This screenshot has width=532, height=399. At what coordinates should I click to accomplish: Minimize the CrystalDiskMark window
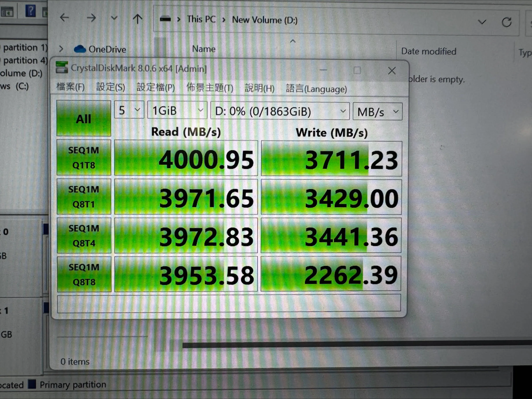[323, 70]
